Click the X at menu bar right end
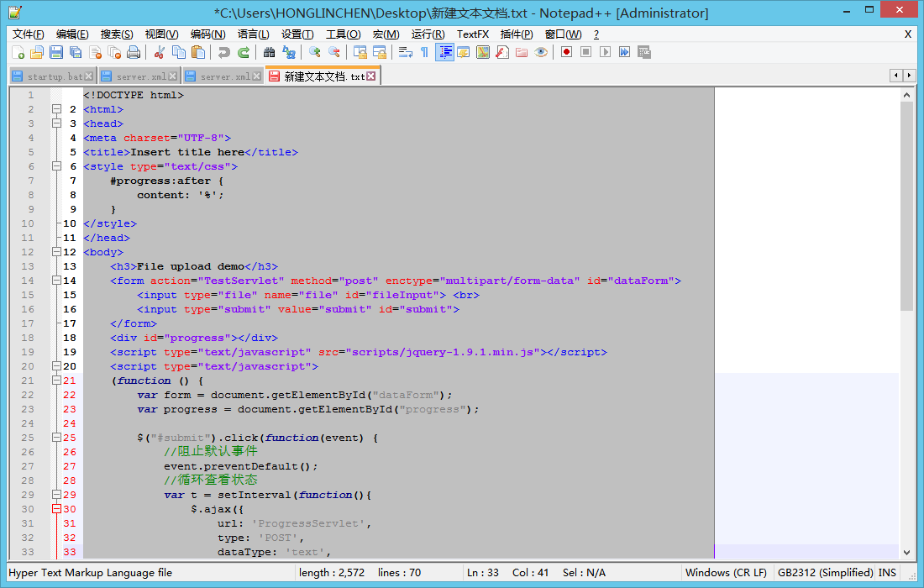924x588 pixels. (x=907, y=34)
